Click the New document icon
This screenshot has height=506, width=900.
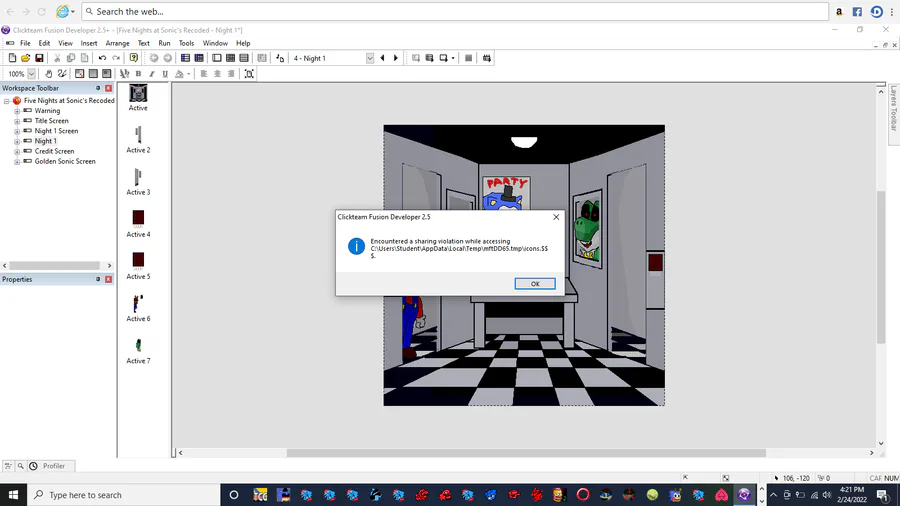(12, 58)
